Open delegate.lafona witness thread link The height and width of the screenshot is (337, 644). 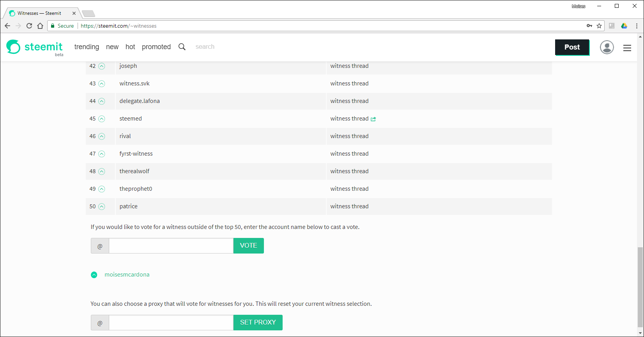click(x=349, y=101)
